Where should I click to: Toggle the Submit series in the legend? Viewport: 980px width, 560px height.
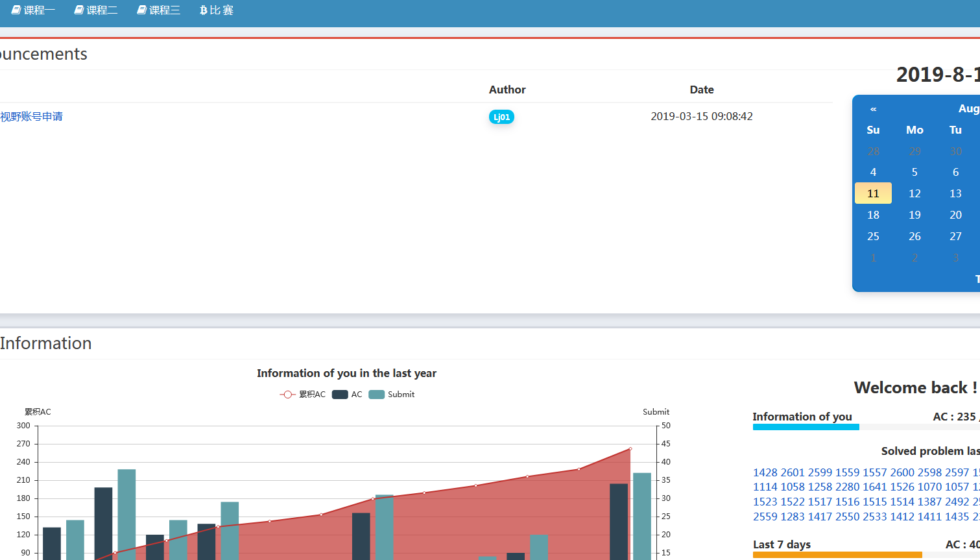[392, 395]
